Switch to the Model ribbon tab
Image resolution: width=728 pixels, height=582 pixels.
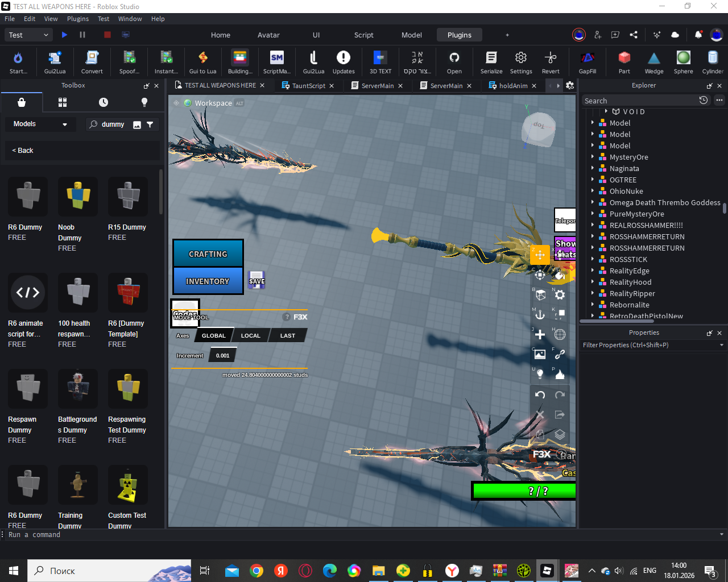[412, 35]
